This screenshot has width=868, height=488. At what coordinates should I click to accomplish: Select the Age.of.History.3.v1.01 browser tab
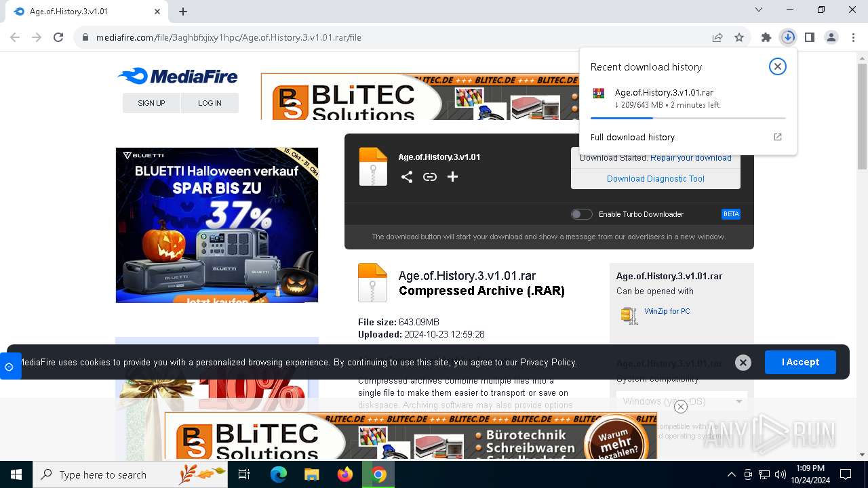pyautogui.click(x=86, y=12)
